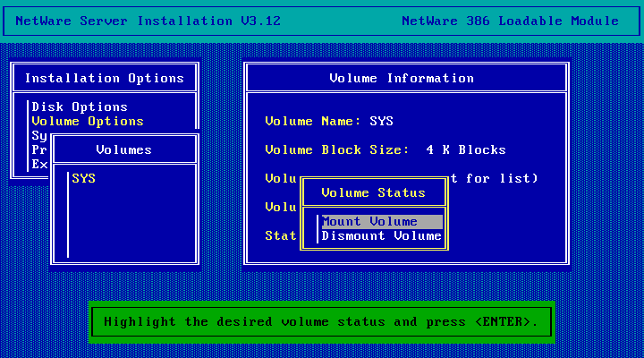This screenshot has height=358, width=644.
Task: Select Disk Options in Installation Options
Action: [x=80, y=107]
